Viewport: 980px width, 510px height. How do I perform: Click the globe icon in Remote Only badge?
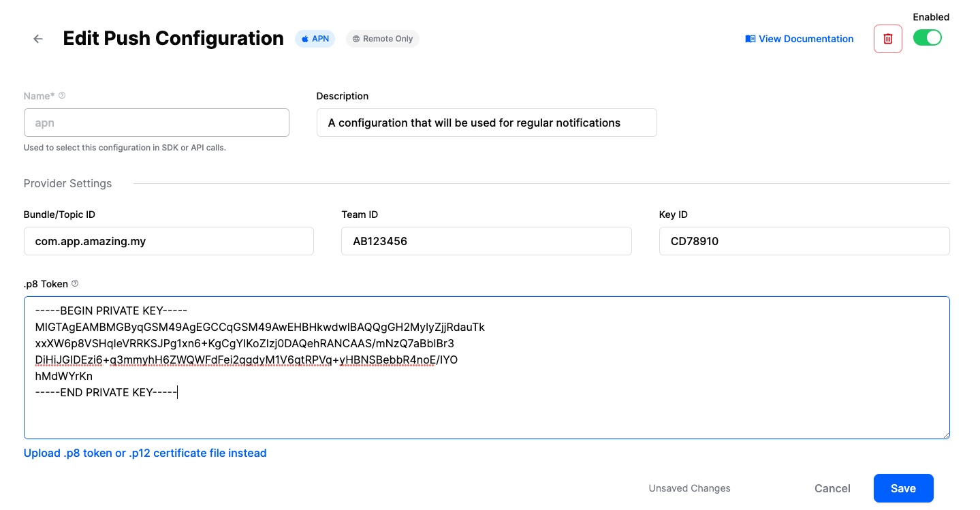355,39
